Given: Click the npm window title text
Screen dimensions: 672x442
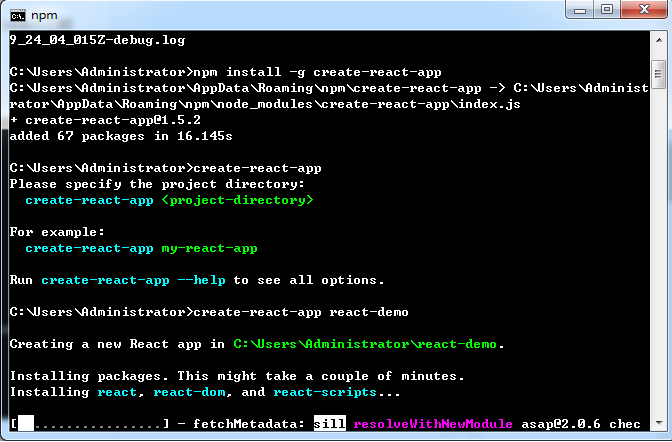Looking at the screenshot, I should (44, 15).
